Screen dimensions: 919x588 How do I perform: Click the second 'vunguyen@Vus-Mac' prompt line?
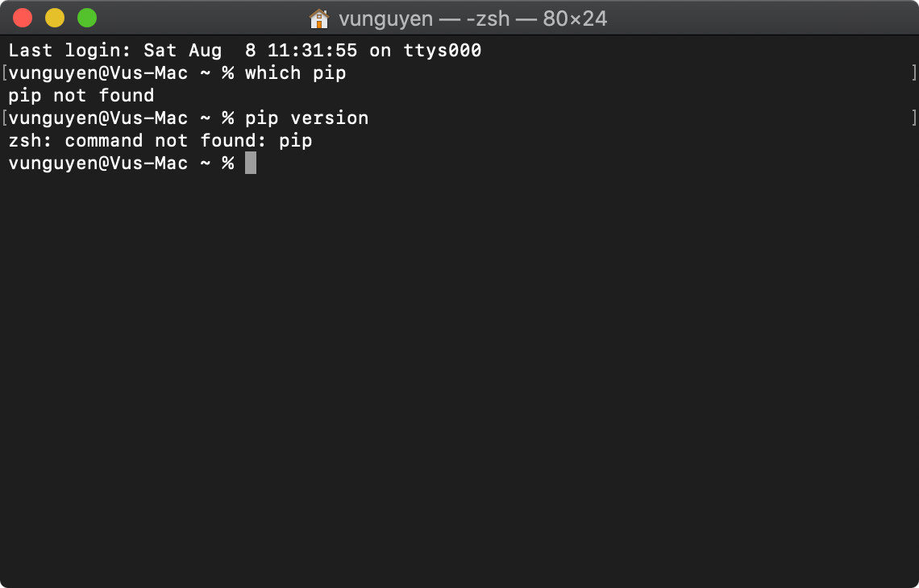click(98, 118)
